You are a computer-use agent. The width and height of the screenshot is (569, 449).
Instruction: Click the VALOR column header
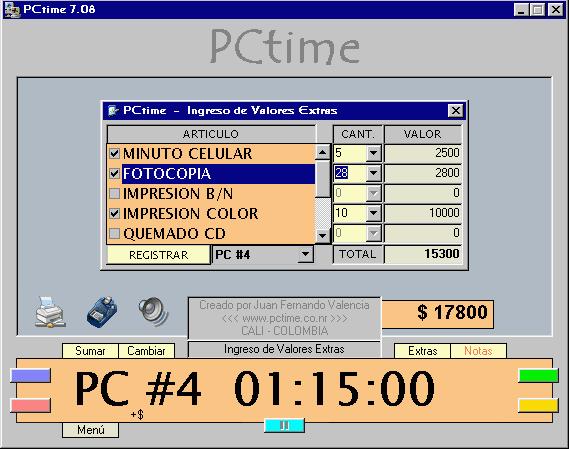click(x=423, y=134)
